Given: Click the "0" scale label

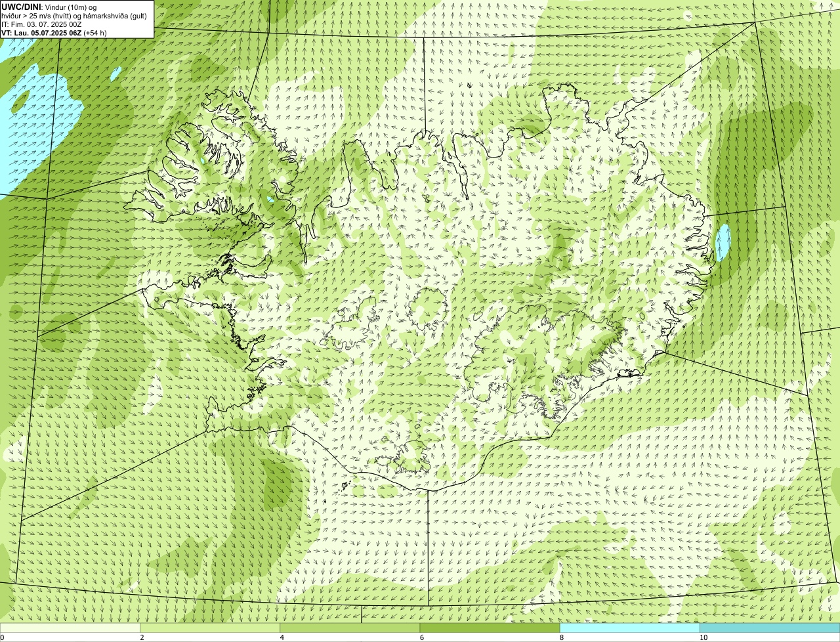Looking at the screenshot, I should pos(2,637).
